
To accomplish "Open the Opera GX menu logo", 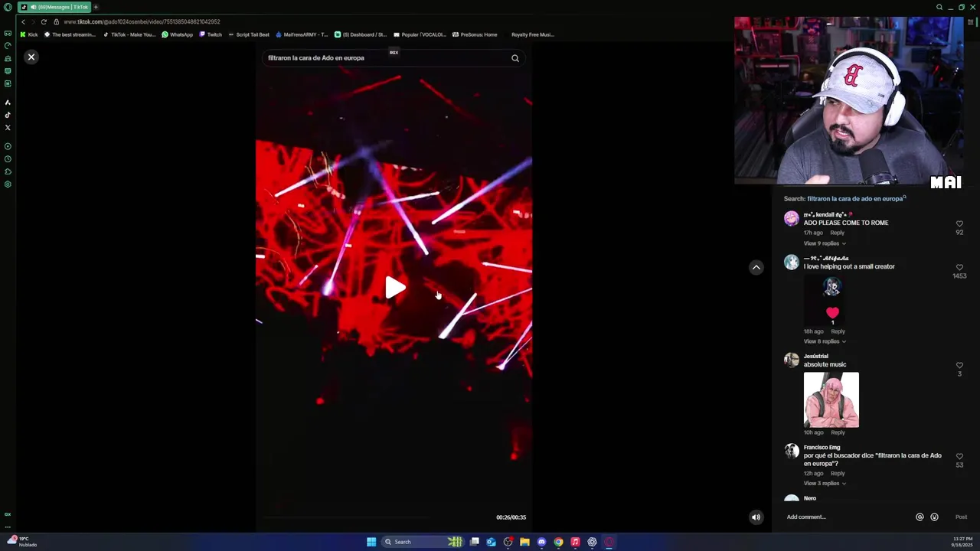I will click(x=8, y=7).
